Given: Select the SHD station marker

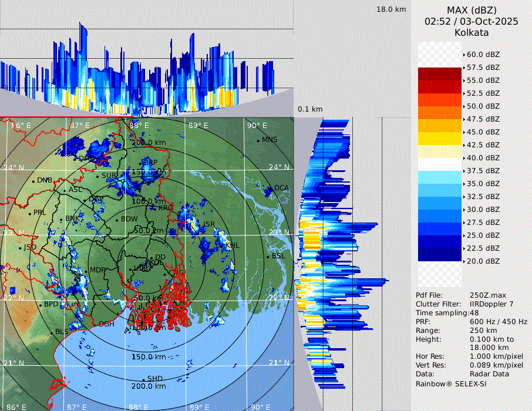Looking at the screenshot, I should coord(143,379).
